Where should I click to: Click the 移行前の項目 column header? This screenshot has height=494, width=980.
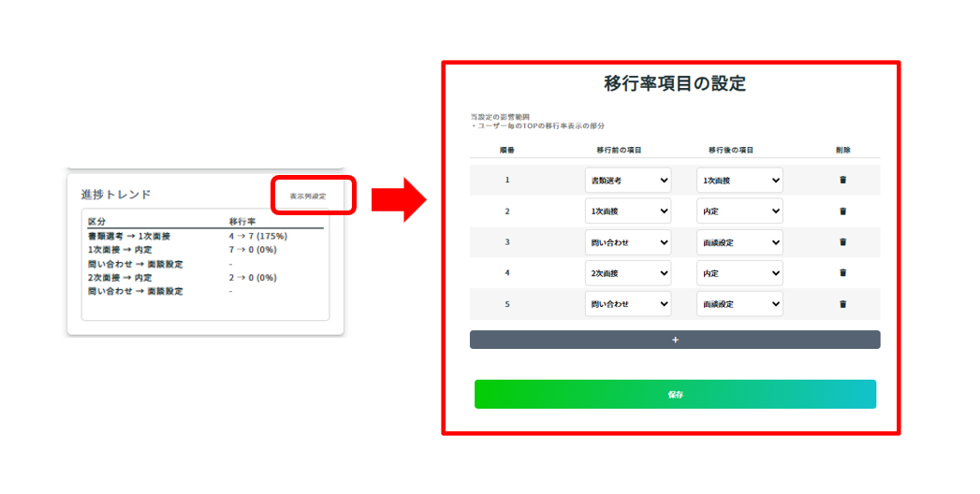click(619, 150)
